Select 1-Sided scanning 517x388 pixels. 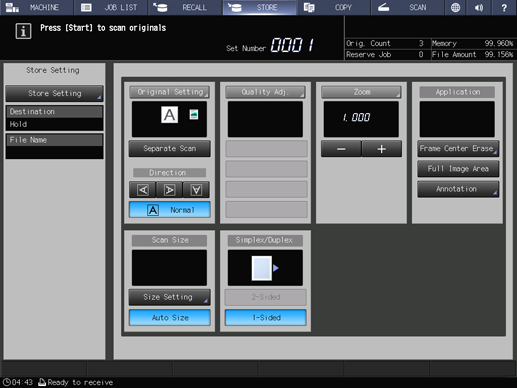point(266,318)
